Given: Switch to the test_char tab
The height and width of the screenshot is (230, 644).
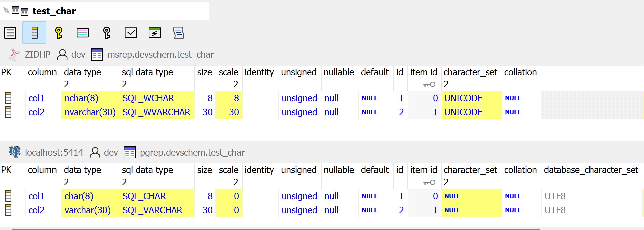Looking at the screenshot, I should pyautogui.click(x=54, y=11).
